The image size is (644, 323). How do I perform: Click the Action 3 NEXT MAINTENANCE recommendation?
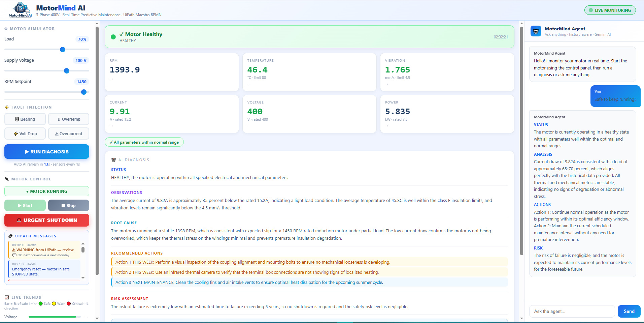[309, 282]
